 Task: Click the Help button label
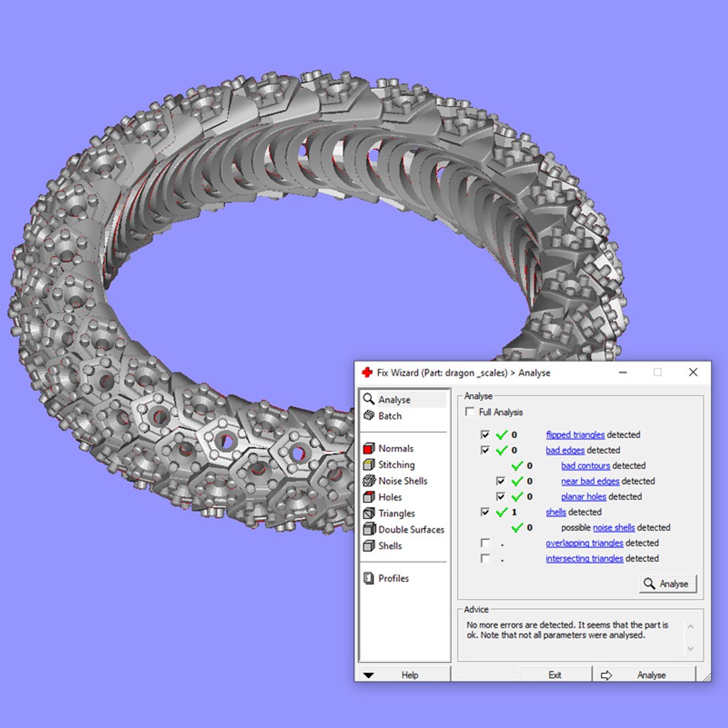pos(410,675)
